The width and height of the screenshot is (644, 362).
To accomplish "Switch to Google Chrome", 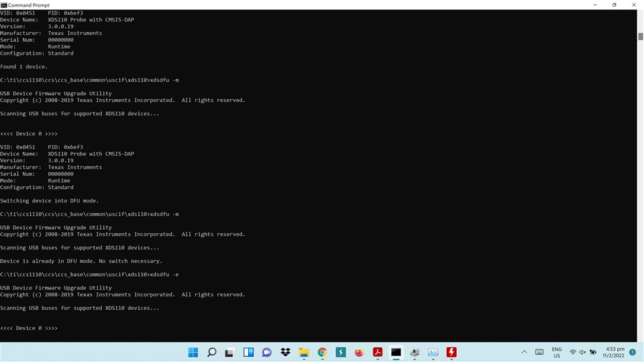I will pyautogui.click(x=323, y=352).
